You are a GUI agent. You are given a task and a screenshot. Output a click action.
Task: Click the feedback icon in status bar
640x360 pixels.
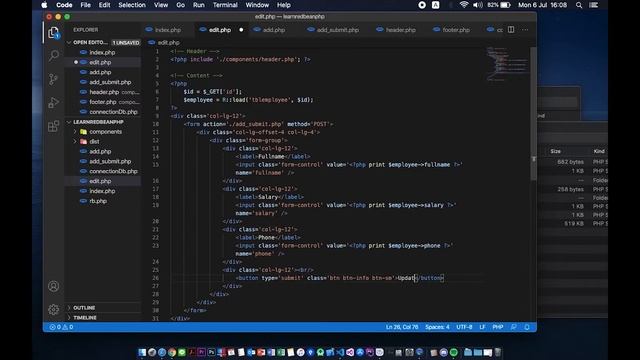click(513, 327)
